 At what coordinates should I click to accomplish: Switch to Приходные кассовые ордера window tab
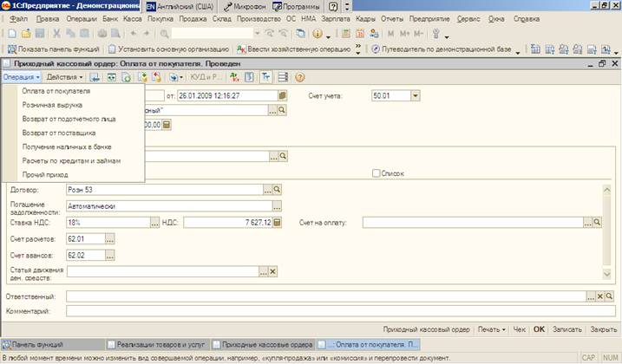(x=263, y=345)
